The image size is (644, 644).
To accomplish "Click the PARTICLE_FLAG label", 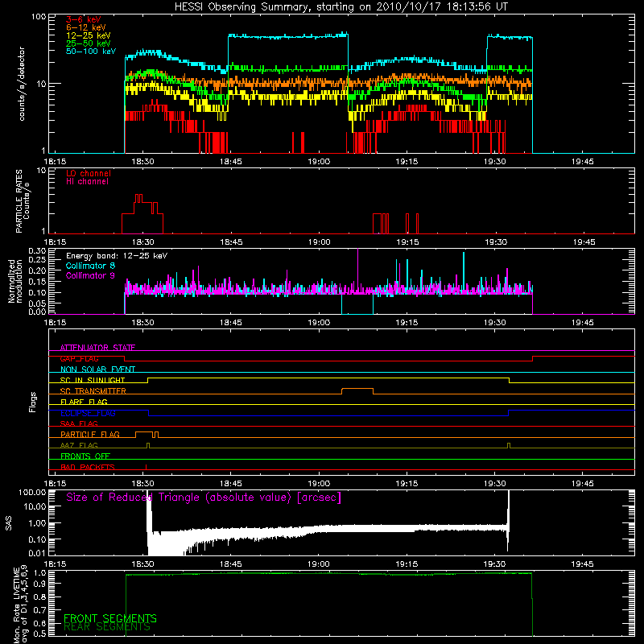I will (x=90, y=434).
